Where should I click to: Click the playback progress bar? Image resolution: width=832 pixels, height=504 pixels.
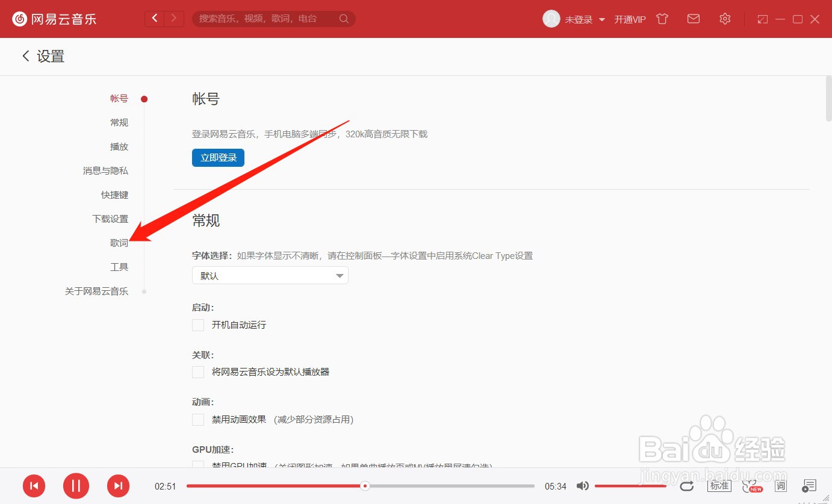pyautogui.click(x=361, y=486)
